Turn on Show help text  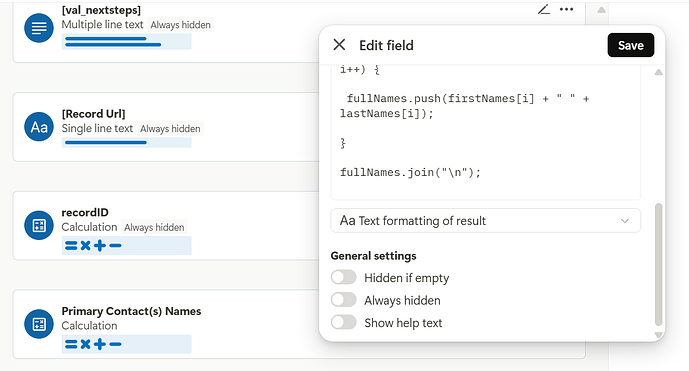(344, 322)
